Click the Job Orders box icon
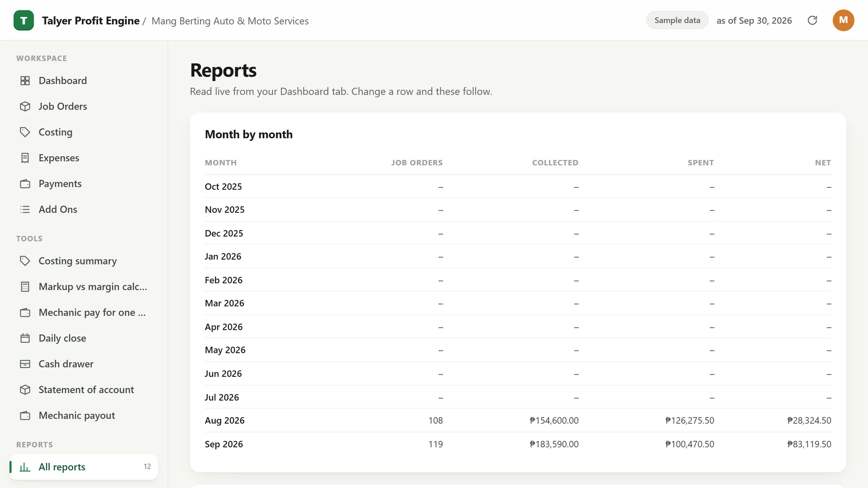The image size is (868, 488). (25, 106)
